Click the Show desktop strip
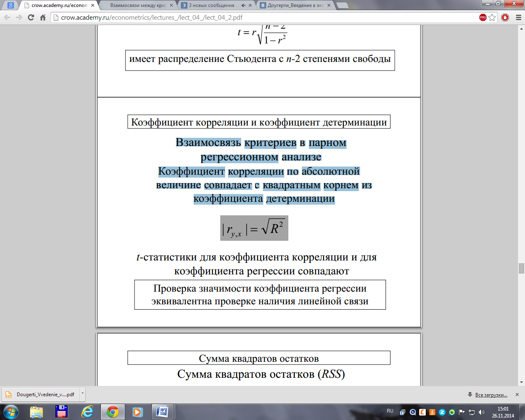The width and height of the screenshot is (525, 420). click(x=522, y=412)
